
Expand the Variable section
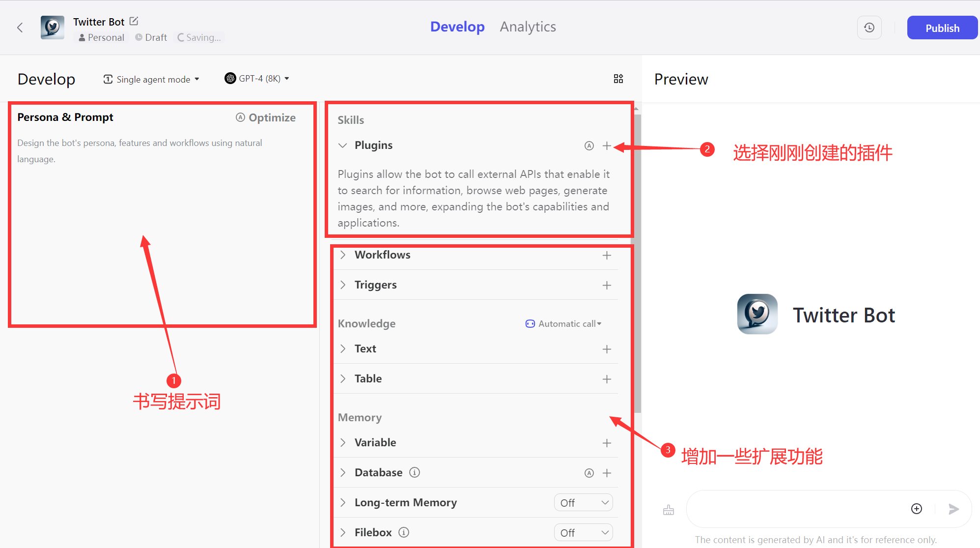pyautogui.click(x=343, y=442)
